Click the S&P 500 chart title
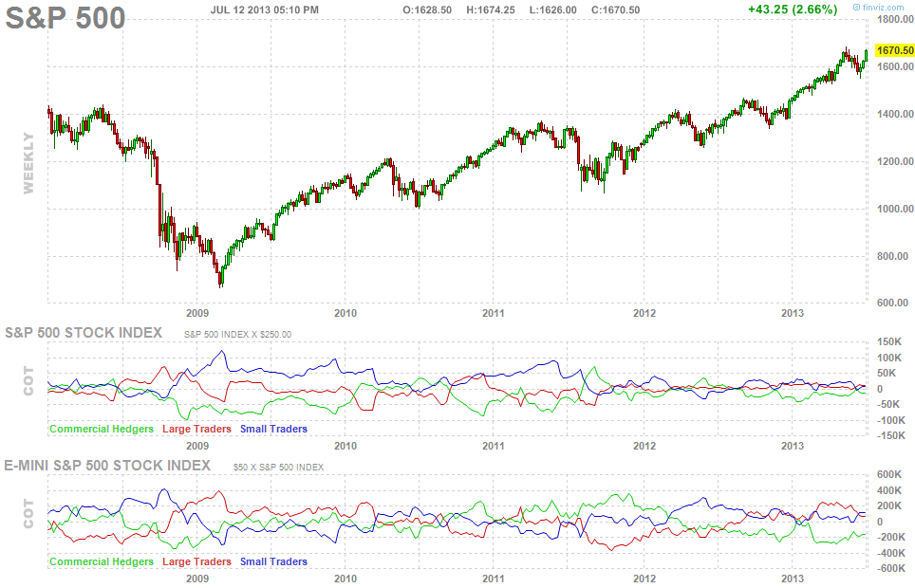 (x=65, y=18)
